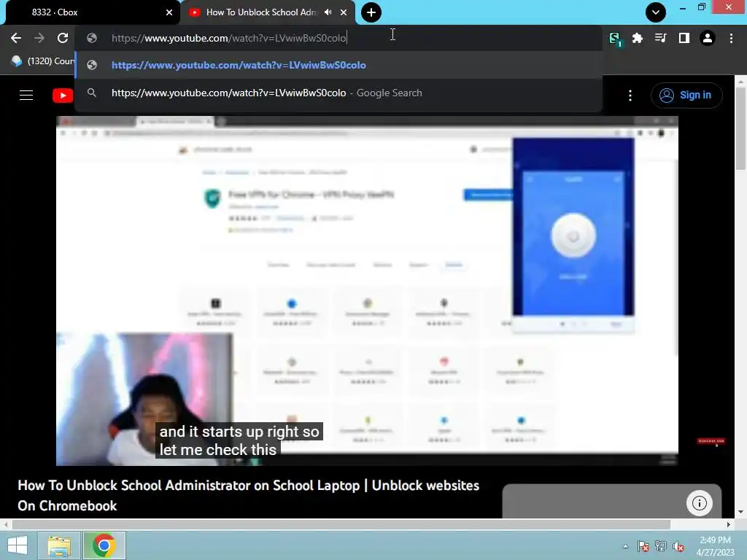Image resolution: width=747 pixels, height=560 pixels.
Task: Click the video title text
Action: point(248,495)
